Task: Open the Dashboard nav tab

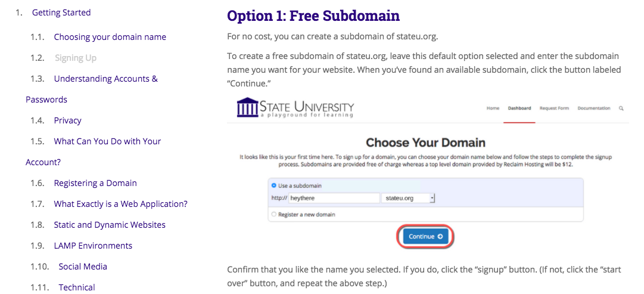Action: (x=519, y=109)
